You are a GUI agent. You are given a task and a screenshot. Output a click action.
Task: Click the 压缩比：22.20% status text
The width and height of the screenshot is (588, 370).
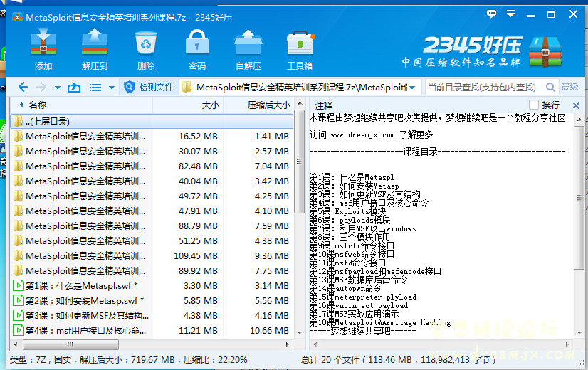click(x=215, y=360)
